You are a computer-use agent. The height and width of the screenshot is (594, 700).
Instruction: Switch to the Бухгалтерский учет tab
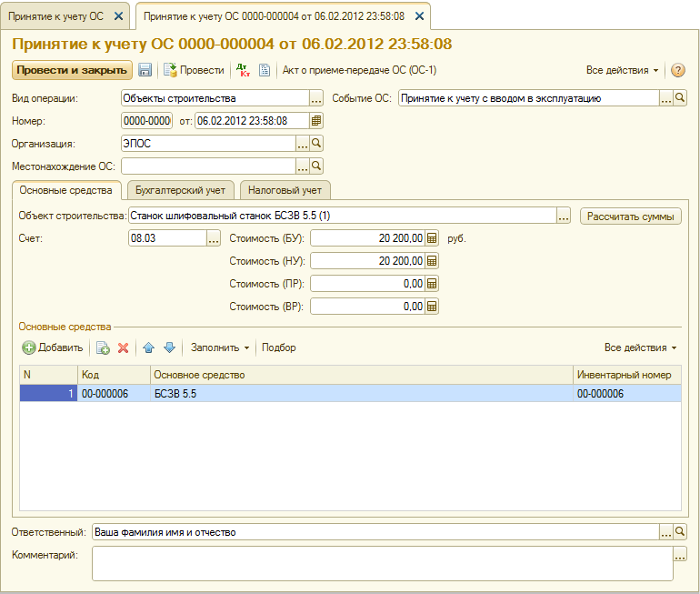point(180,189)
